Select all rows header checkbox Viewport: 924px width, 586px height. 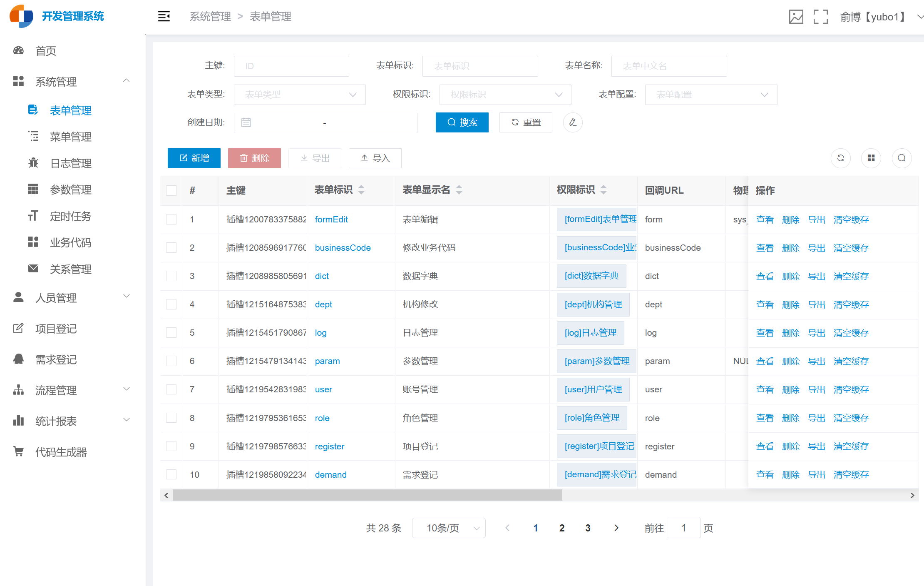(x=171, y=190)
